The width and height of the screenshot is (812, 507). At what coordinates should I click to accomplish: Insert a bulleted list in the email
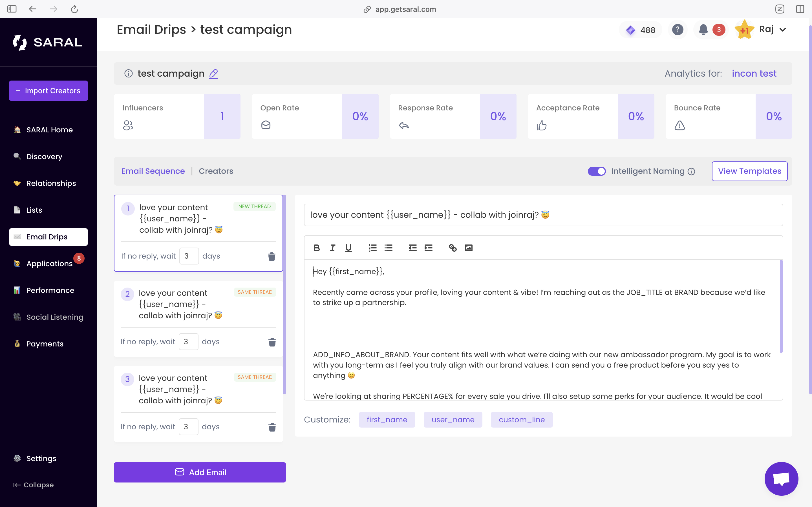pos(388,248)
